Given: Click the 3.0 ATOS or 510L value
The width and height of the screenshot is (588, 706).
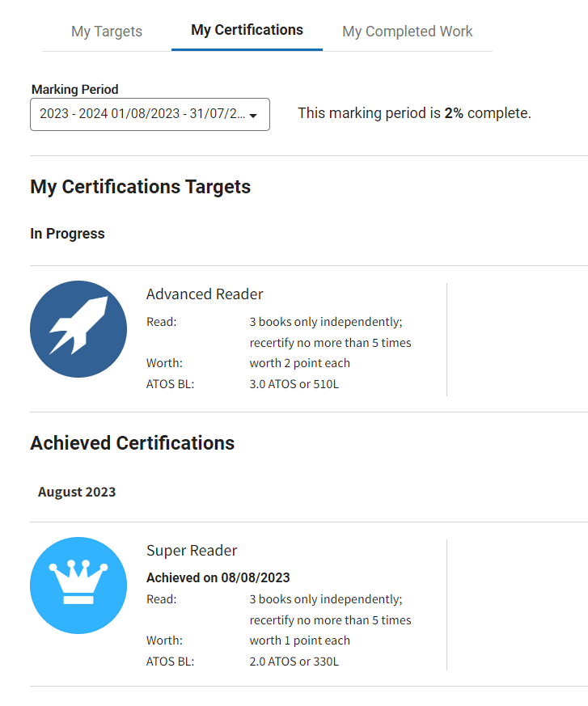Looking at the screenshot, I should [x=294, y=383].
